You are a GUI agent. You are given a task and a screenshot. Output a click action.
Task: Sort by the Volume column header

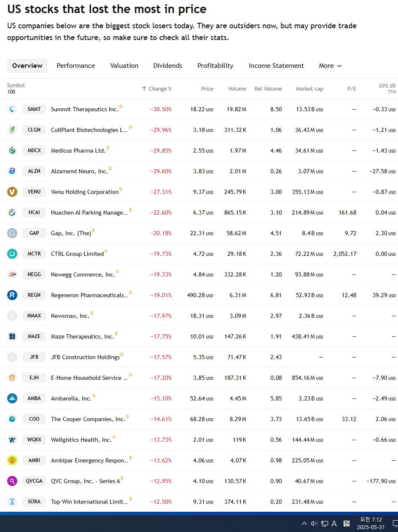237,89
